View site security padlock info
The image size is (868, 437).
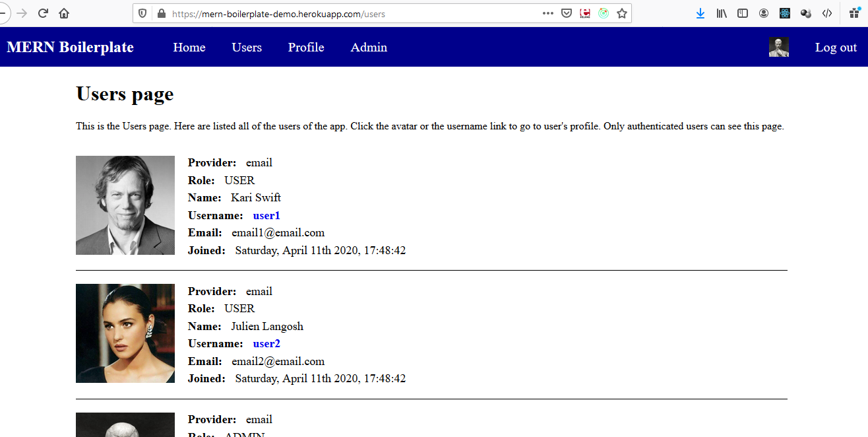[x=162, y=13]
